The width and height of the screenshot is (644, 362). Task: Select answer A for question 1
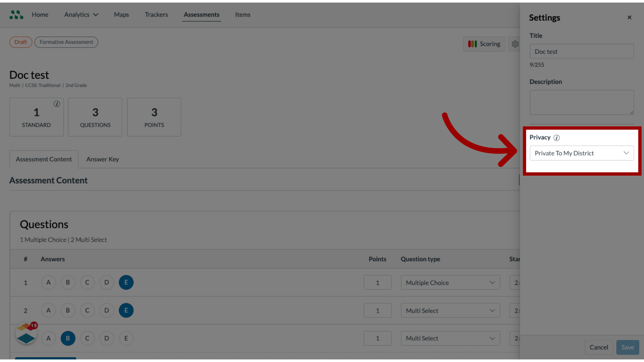click(49, 283)
